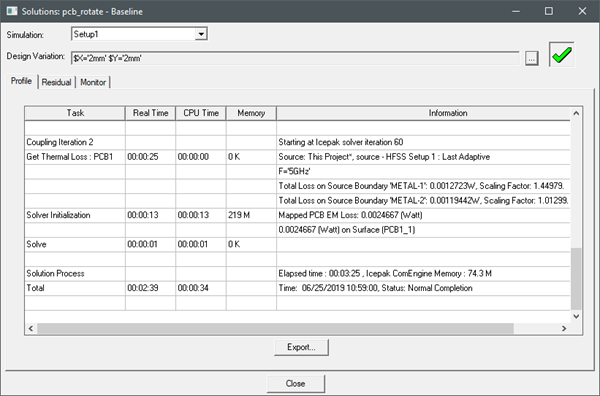Click the METAL-1 total loss information row
The height and width of the screenshot is (396, 600).
pyautogui.click(x=423, y=186)
